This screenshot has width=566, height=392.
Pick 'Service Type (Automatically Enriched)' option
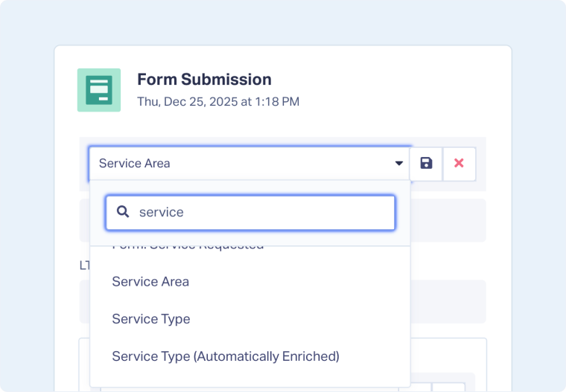(226, 356)
